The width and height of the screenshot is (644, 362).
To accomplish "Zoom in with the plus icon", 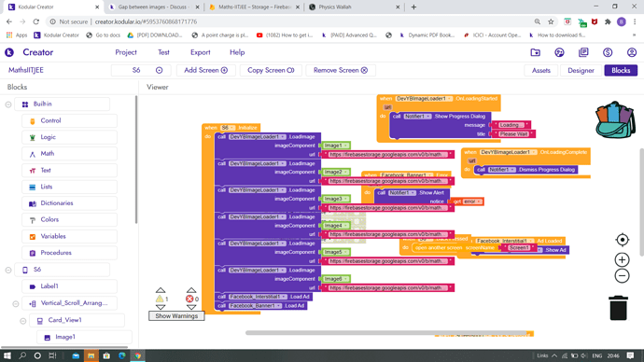I will [x=623, y=259].
